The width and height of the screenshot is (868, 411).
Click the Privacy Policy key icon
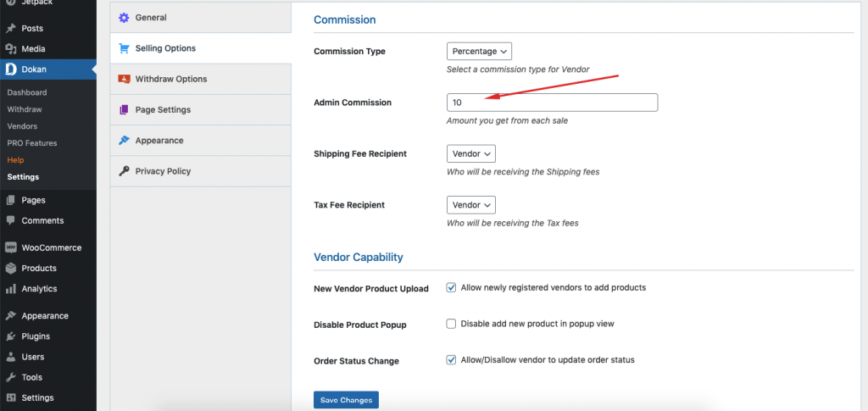point(124,171)
